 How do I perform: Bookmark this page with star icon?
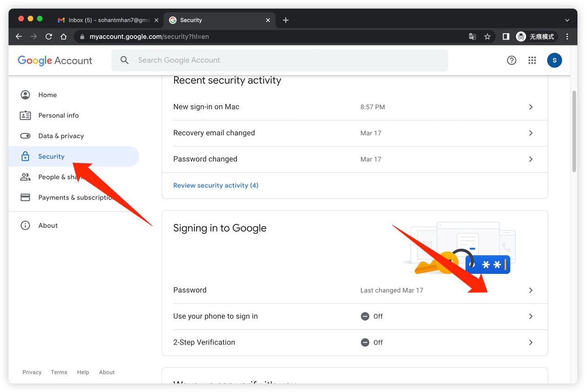pos(487,37)
